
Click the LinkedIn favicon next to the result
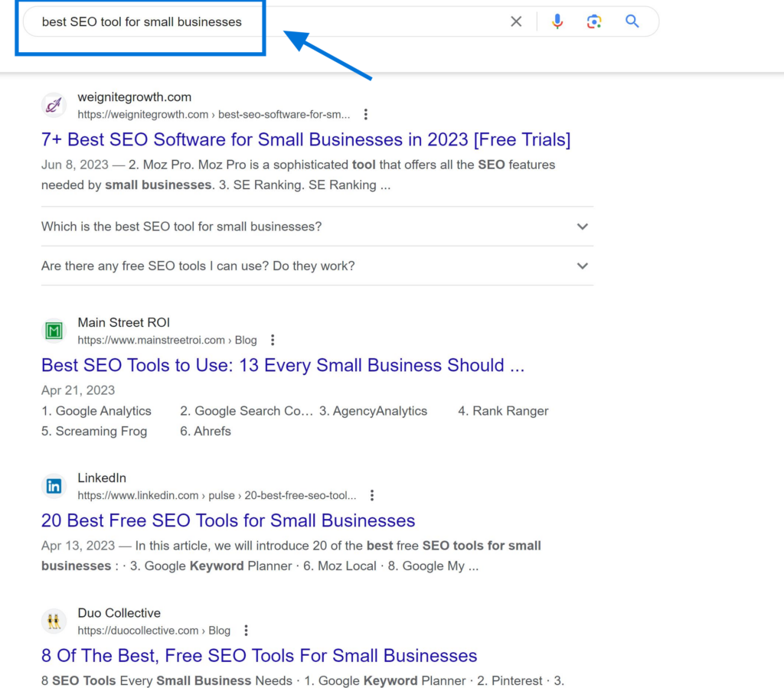(54, 486)
